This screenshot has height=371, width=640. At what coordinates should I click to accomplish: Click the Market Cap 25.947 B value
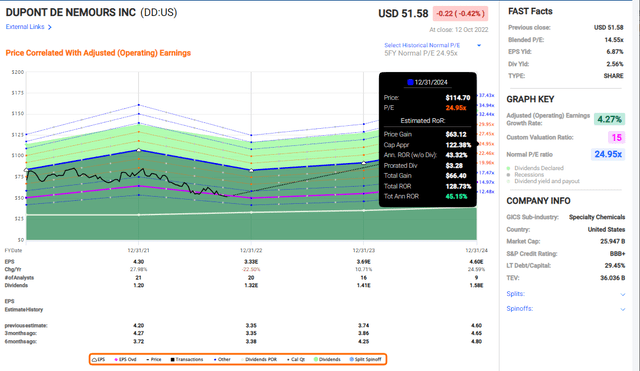tap(613, 242)
